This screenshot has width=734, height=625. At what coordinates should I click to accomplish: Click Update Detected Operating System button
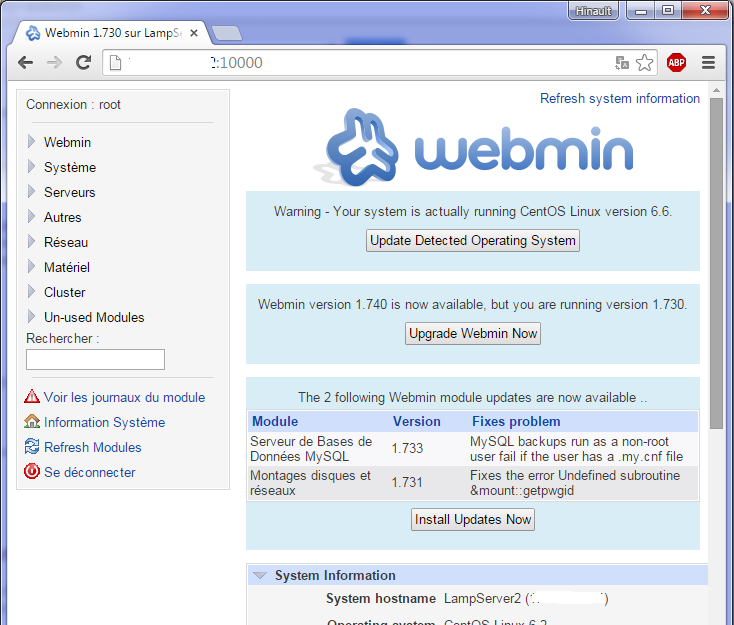472,241
